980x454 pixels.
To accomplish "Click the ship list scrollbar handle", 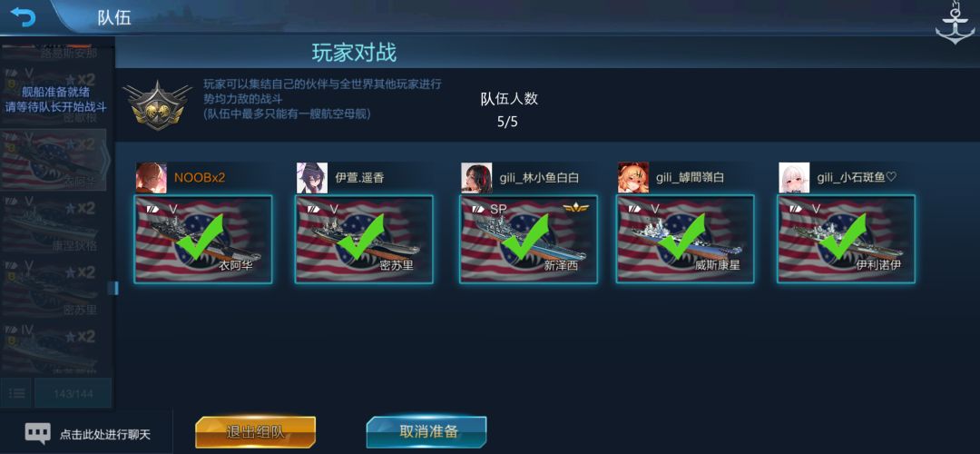I will (113, 288).
